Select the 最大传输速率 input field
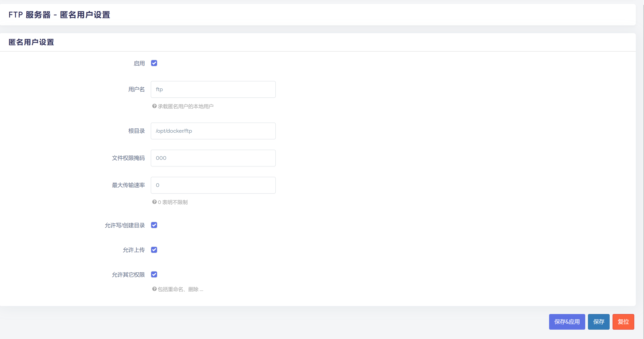The width and height of the screenshot is (644, 339). [213, 185]
